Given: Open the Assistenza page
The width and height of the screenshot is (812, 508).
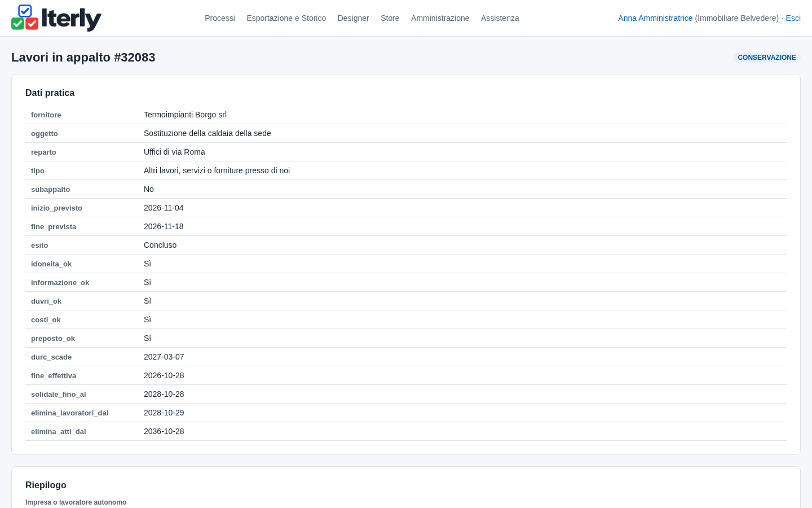Looking at the screenshot, I should click(500, 18).
